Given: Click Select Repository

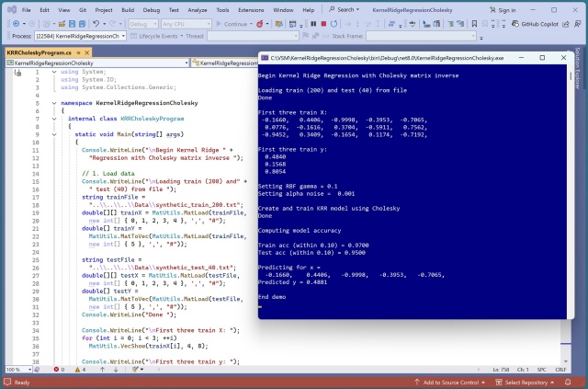Looking at the screenshot, I should [525, 383].
